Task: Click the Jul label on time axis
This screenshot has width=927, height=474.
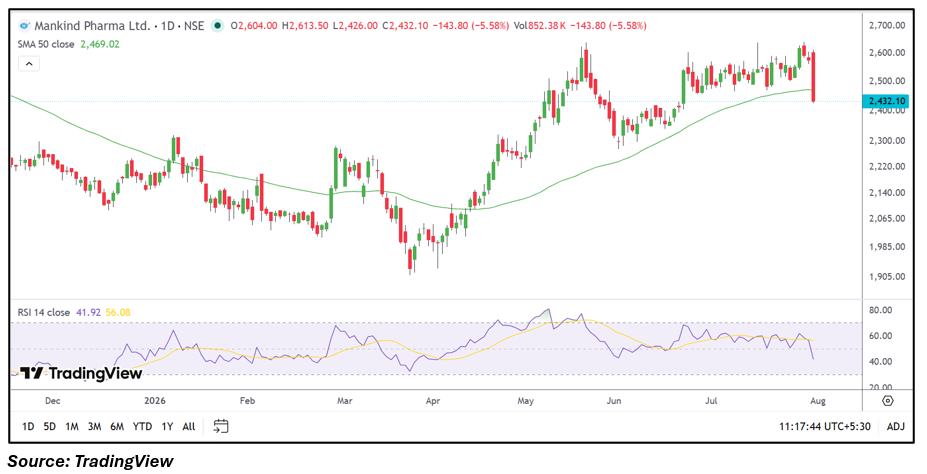Action: pos(711,401)
